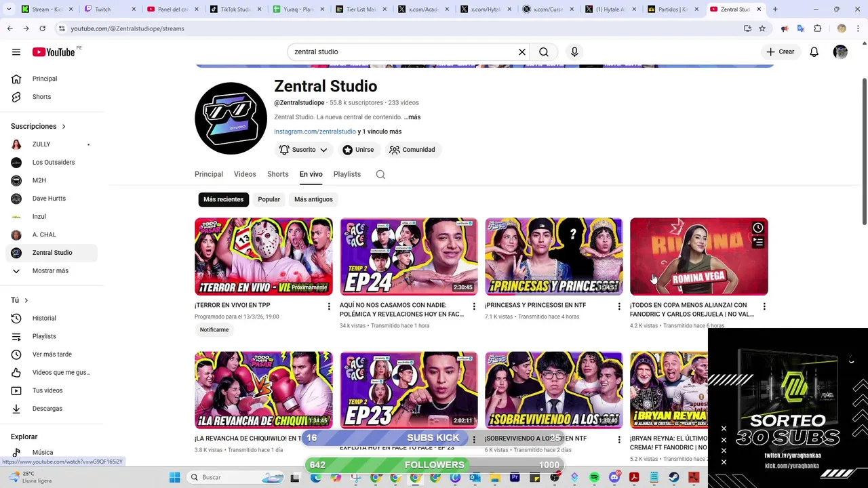Expand channel description with ...más
The image size is (868, 488).
tap(412, 117)
